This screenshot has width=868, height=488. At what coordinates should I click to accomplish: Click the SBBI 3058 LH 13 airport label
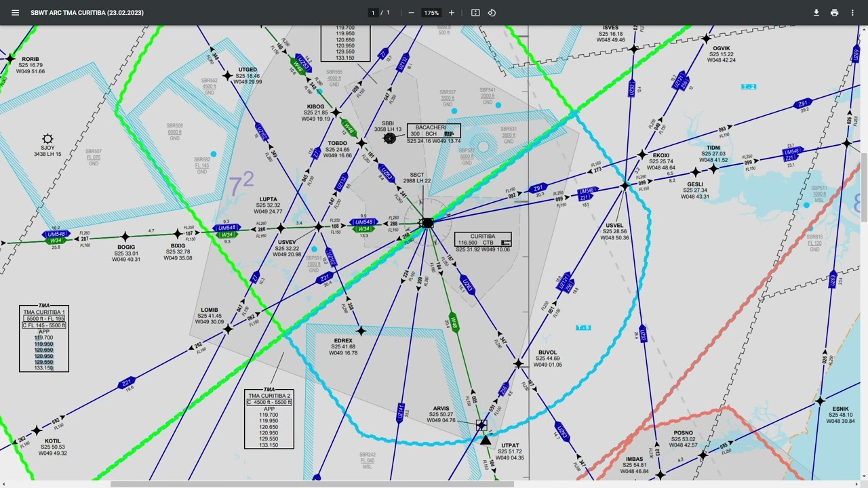(x=388, y=127)
